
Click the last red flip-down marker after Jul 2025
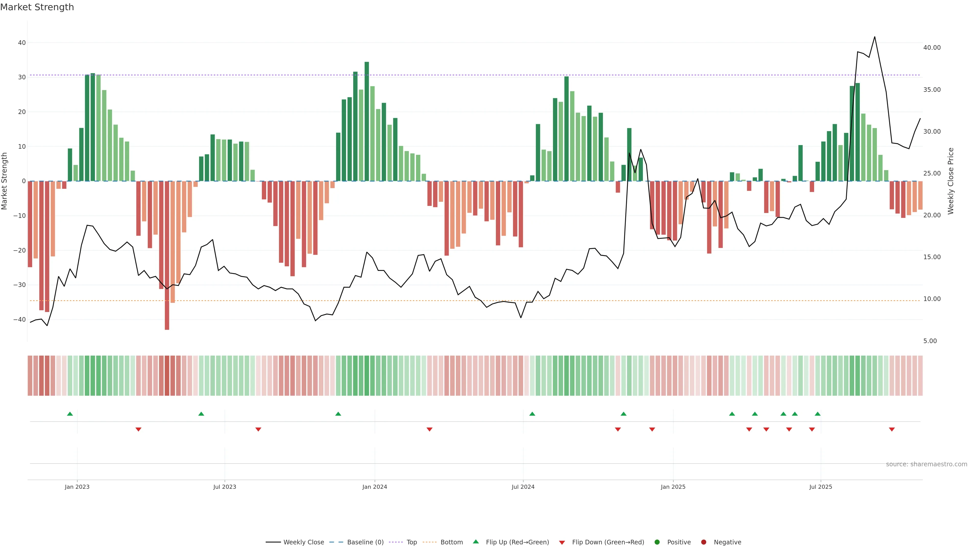[x=892, y=429]
